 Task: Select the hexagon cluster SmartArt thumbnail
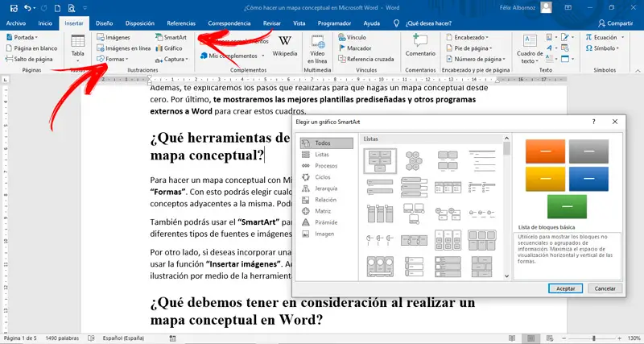pos(414,160)
